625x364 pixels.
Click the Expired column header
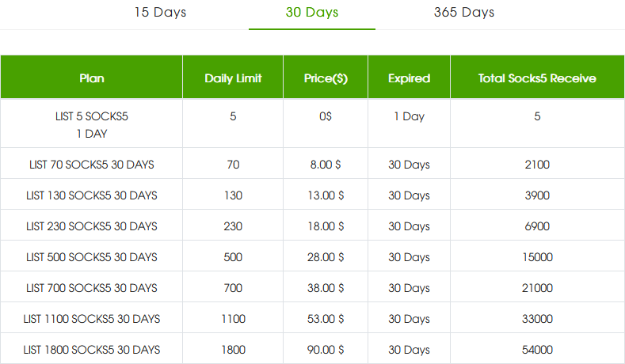(409, 78)
